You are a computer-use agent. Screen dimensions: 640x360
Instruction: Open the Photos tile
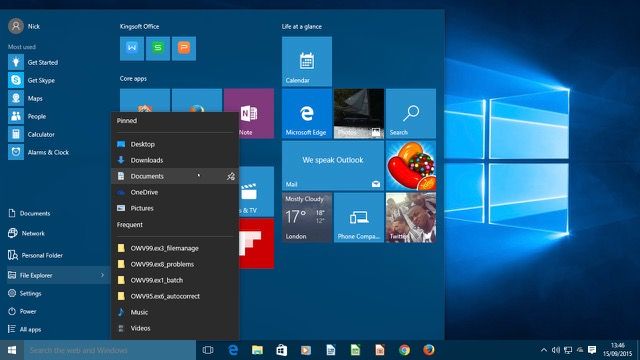tap(359, 113)
